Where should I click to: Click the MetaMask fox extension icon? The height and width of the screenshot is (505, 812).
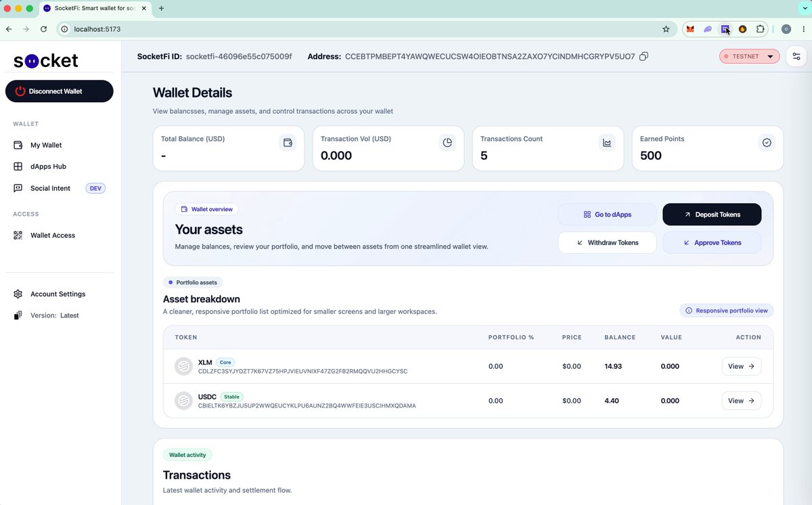click(690, 29)
